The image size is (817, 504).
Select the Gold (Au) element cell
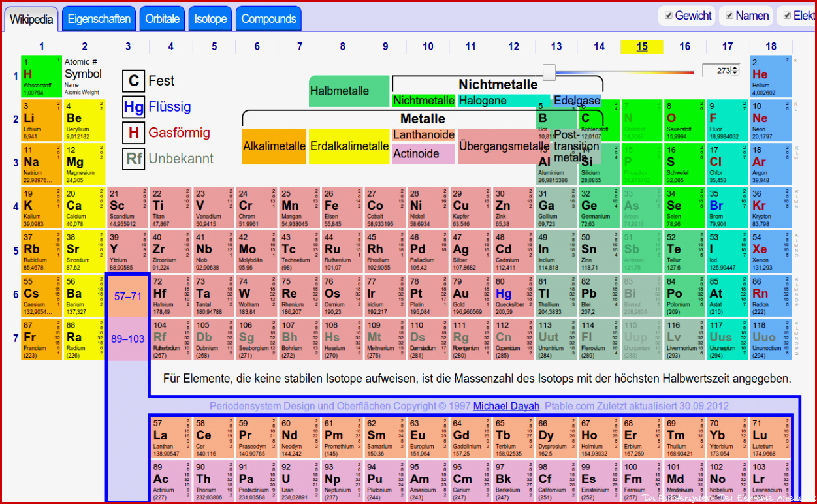click(x=471, y=296)
